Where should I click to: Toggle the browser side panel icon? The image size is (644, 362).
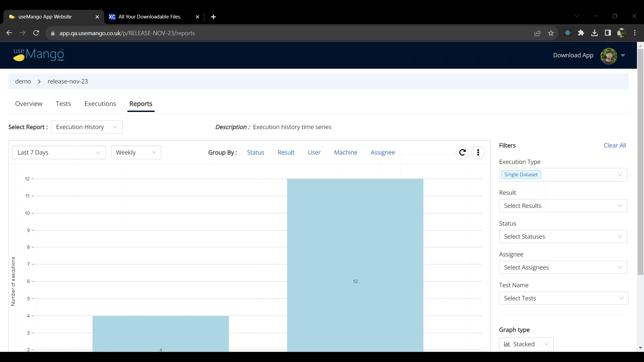(608, 33)
